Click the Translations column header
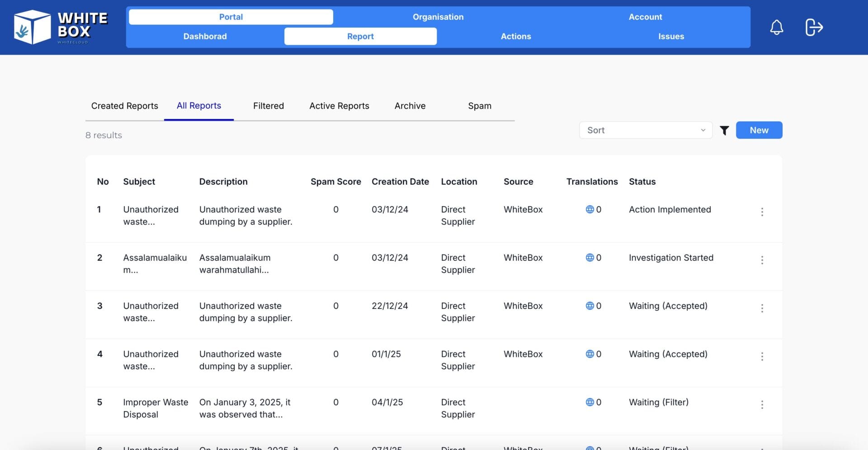The width and height of the screenshot is (868, 450). (x=592, y=182)
